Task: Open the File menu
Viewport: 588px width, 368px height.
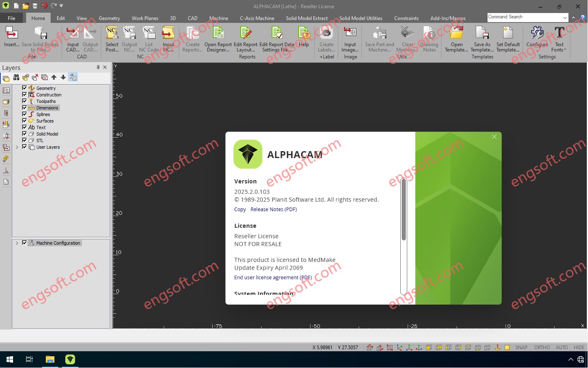Action: click(11, 18)
